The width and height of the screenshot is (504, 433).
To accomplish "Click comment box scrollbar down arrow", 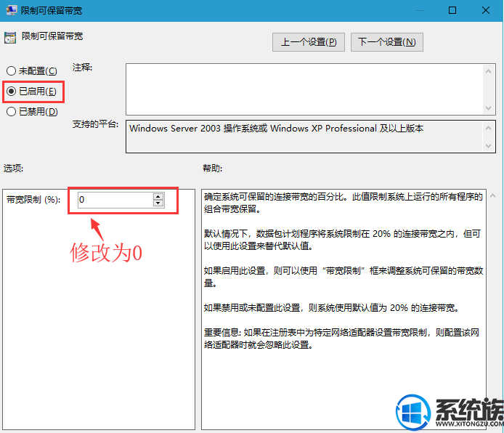I will pos(488,108).
